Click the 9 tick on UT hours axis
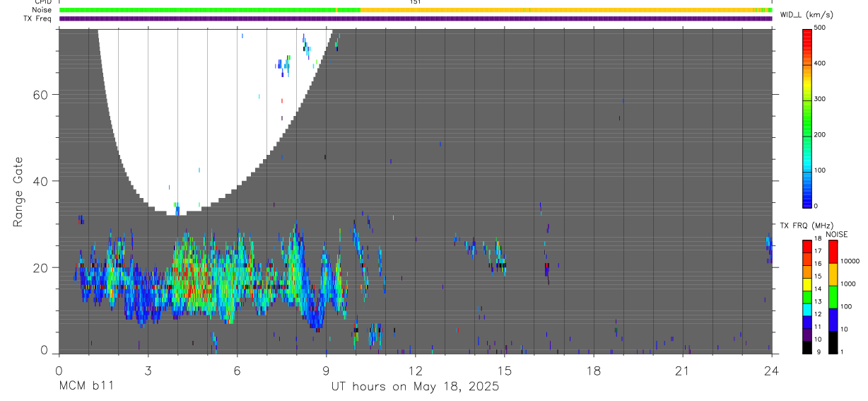Image resolution: width=868 pixels, height=401 pixels. click(x=326, y=371)
